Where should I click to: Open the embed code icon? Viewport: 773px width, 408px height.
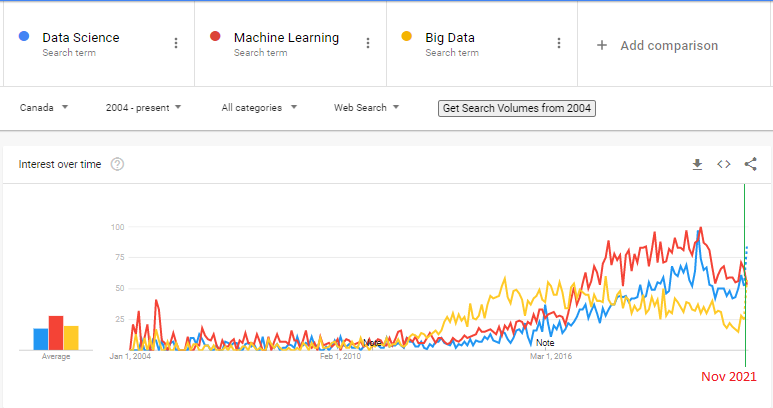pos(724,164)
